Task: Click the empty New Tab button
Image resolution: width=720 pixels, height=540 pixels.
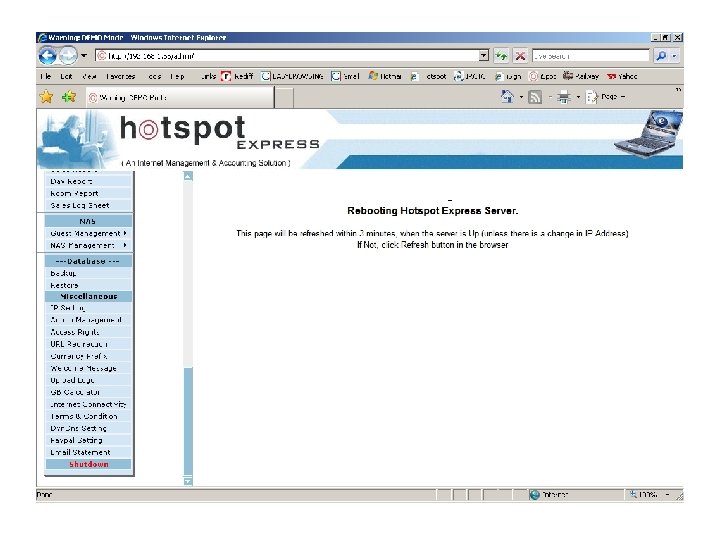Action: 284,98
